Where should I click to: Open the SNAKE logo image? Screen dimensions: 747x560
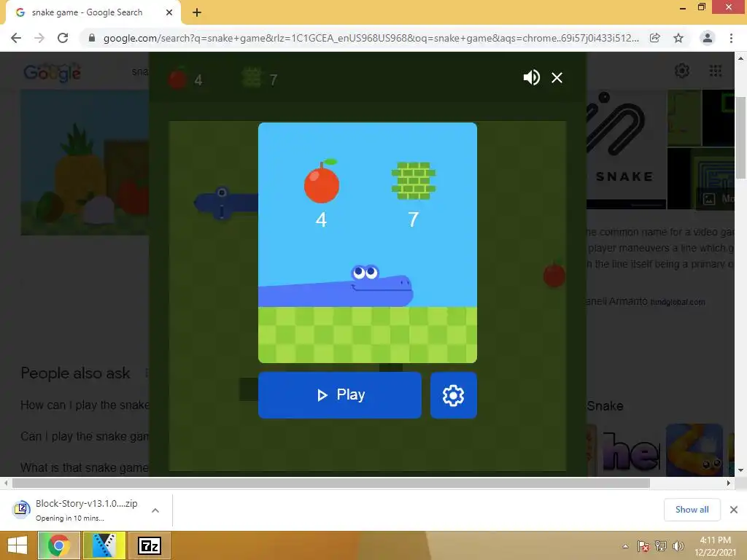[626, 149]
